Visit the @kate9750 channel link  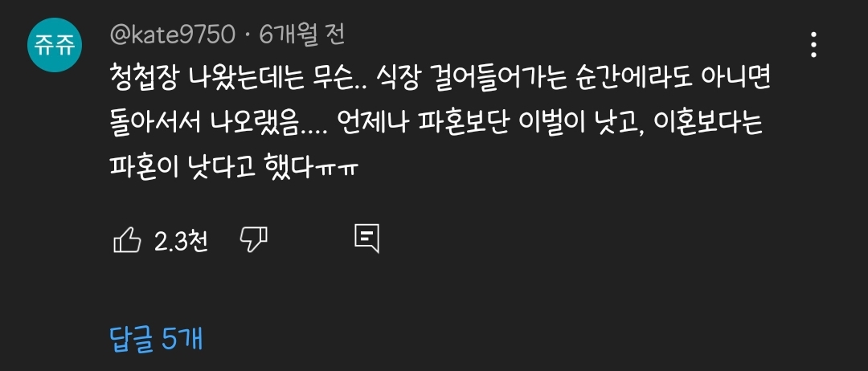tap(173, 35)
